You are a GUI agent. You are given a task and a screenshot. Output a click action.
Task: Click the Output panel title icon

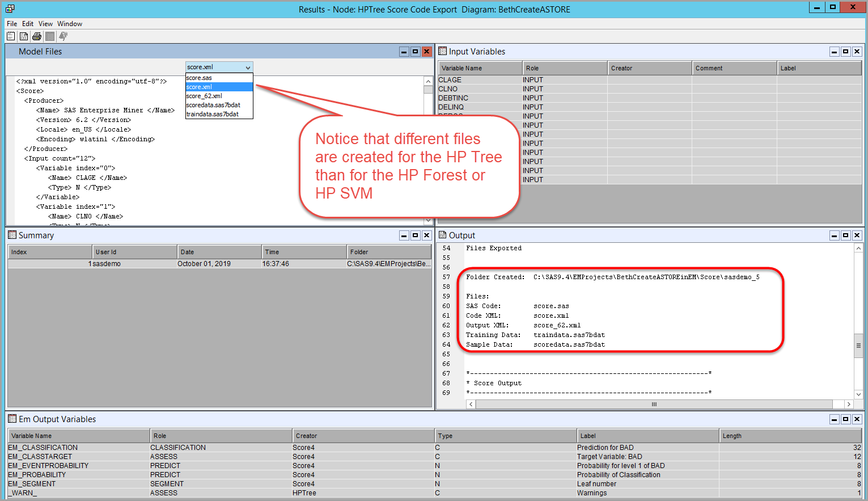tap(443, 235)
